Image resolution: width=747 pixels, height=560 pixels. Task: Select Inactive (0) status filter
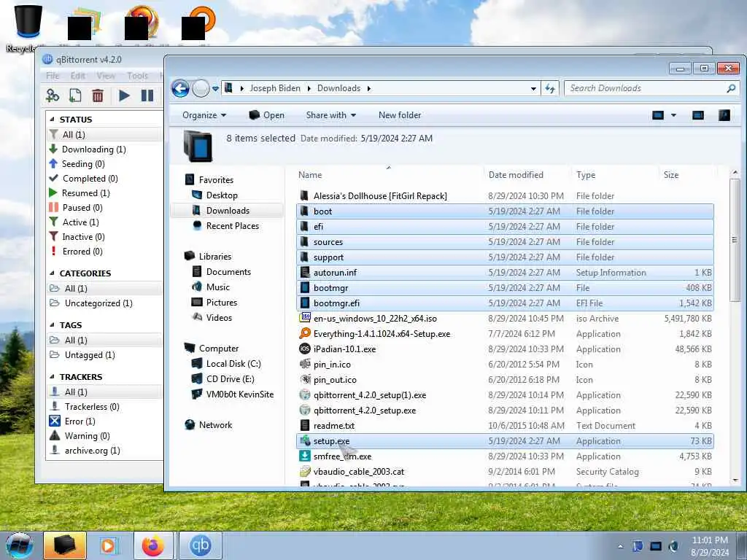click(x=83, y=237)
